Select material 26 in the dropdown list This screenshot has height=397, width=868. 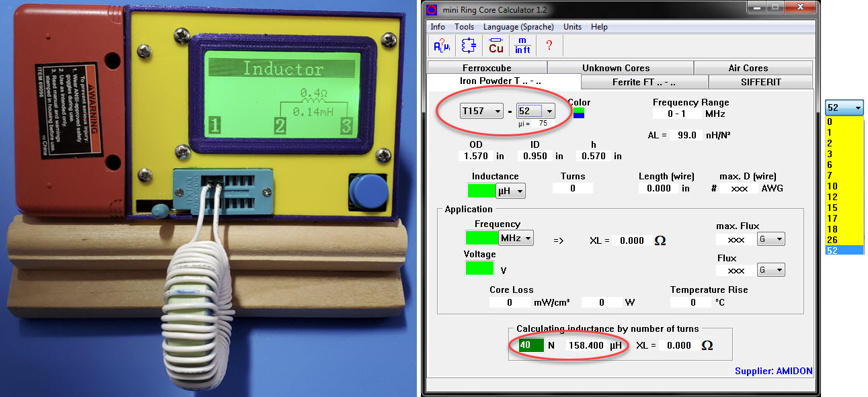click(844, 240)
